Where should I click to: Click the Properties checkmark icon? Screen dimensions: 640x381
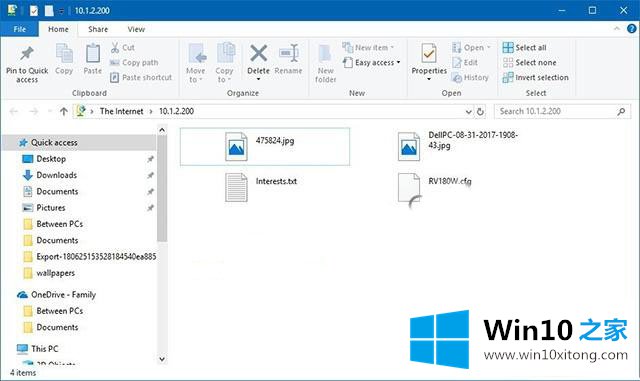point(429,53)
